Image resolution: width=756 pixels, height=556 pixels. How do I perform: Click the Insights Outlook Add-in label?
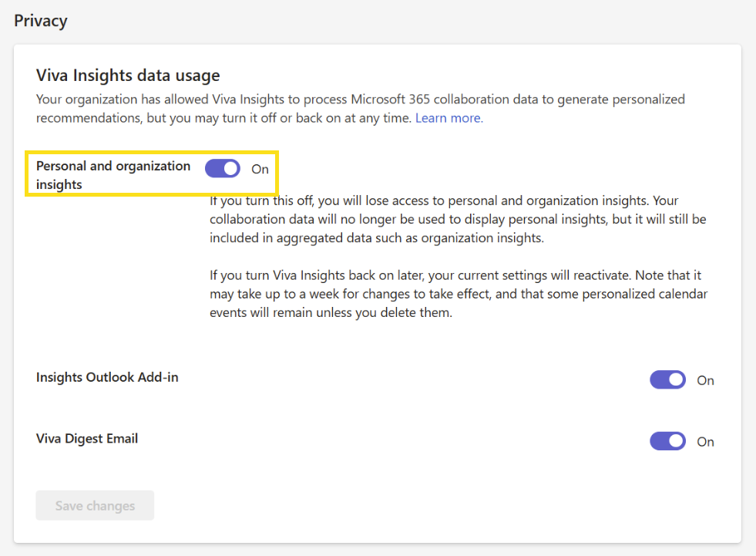107,377
